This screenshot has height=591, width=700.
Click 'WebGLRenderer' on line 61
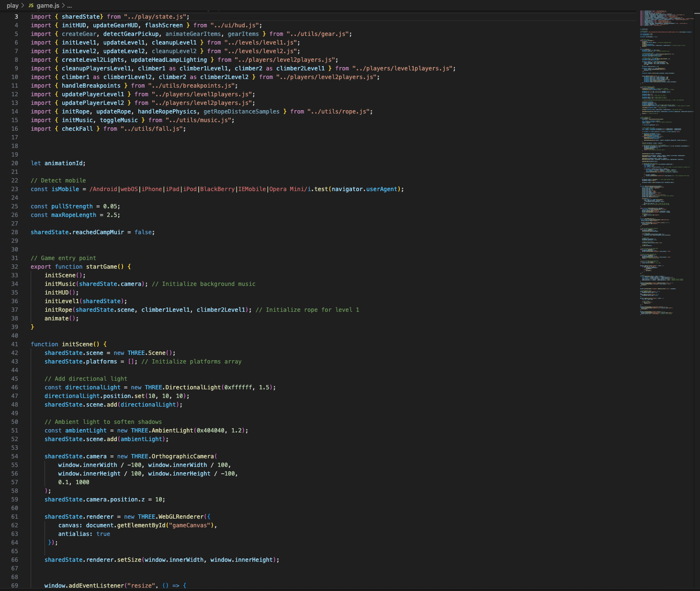[181, 517]
